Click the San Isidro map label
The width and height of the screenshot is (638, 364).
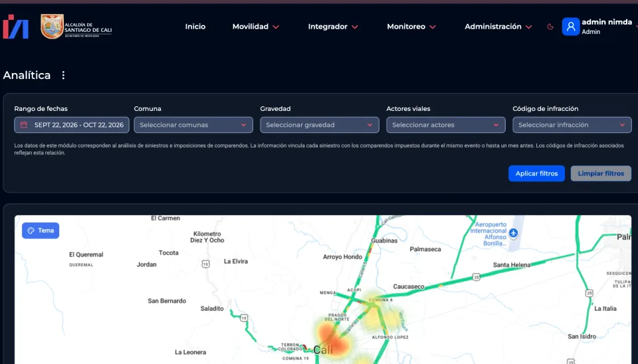tap(582, 337)
